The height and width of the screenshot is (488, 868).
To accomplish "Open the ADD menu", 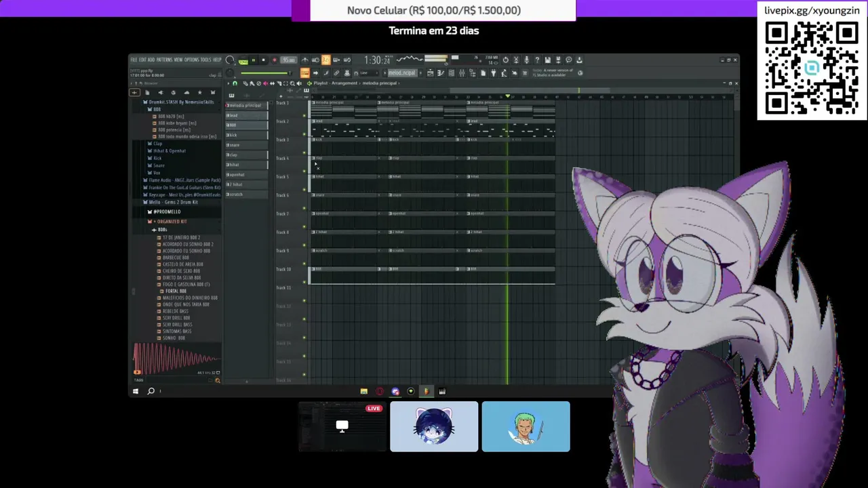I will pyautogui.click(x=151, y=60).
